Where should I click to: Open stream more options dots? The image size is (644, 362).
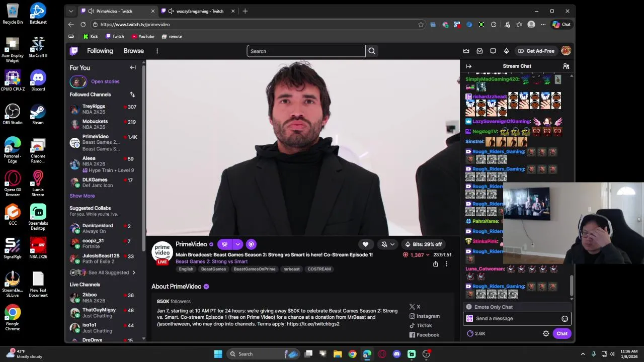pyautogui.click(x=446, y=264)
